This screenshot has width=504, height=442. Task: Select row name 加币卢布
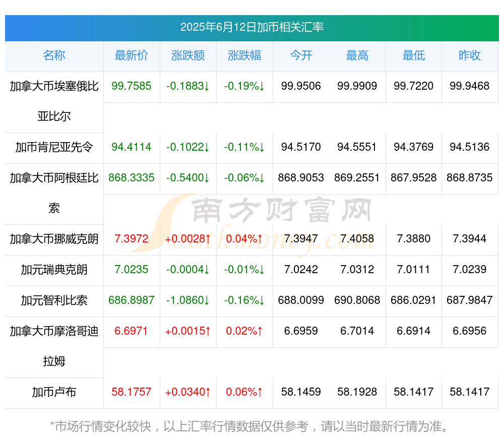click(x=54, y=392)
